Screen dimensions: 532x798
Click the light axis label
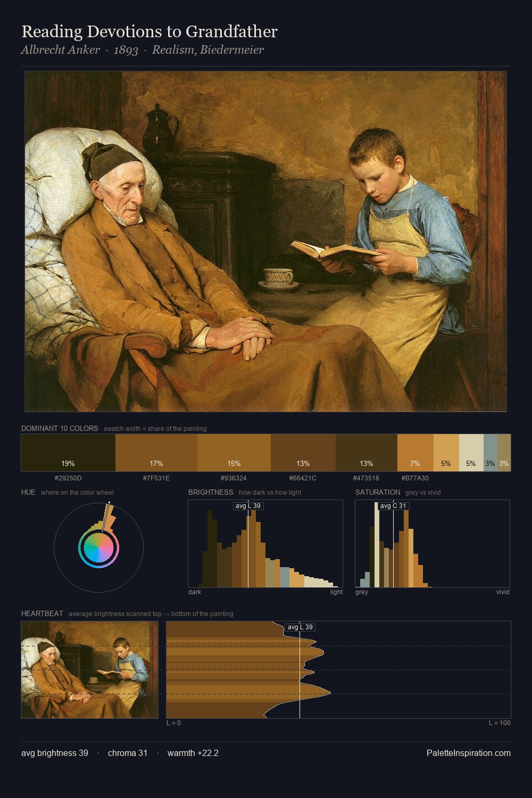[336, 592]
